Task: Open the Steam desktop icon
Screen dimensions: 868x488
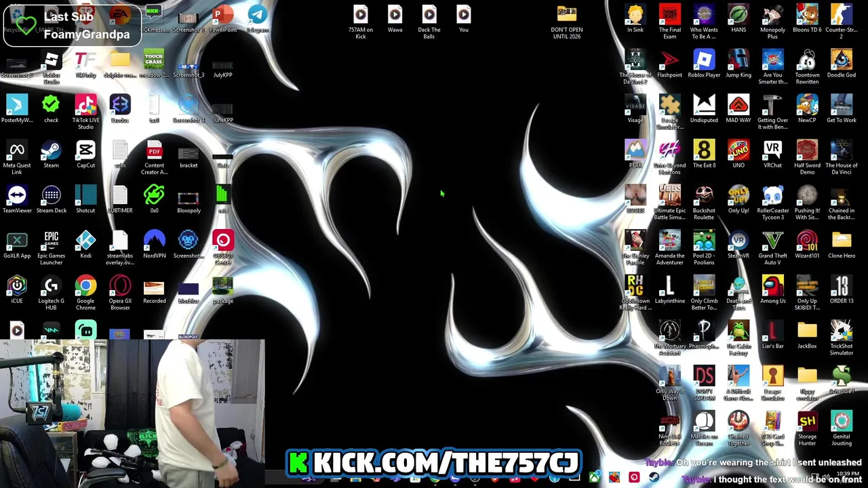Action: coord(51,155)
